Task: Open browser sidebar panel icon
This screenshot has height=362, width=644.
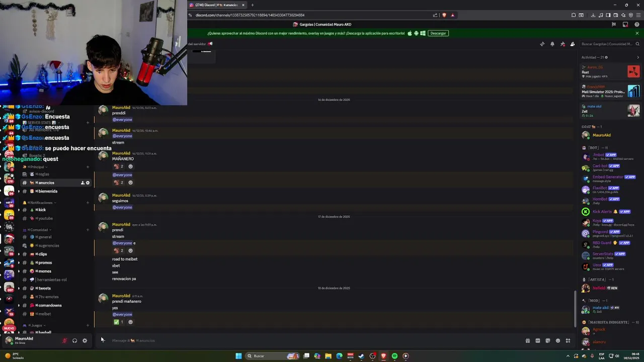Action: coord(608,15)
